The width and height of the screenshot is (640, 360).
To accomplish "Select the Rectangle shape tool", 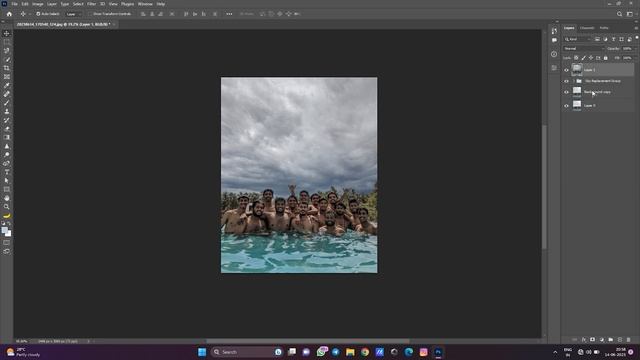I will [x=7, y=189].
